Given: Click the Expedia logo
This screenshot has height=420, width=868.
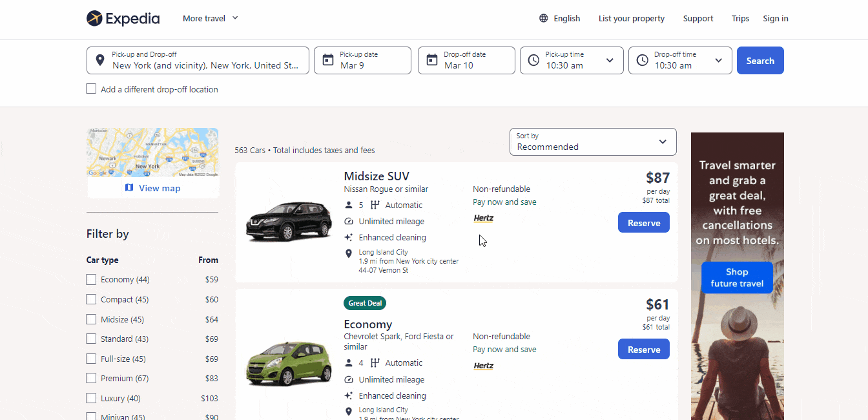Looking at the screenshot, I should (x=123, y=18).
